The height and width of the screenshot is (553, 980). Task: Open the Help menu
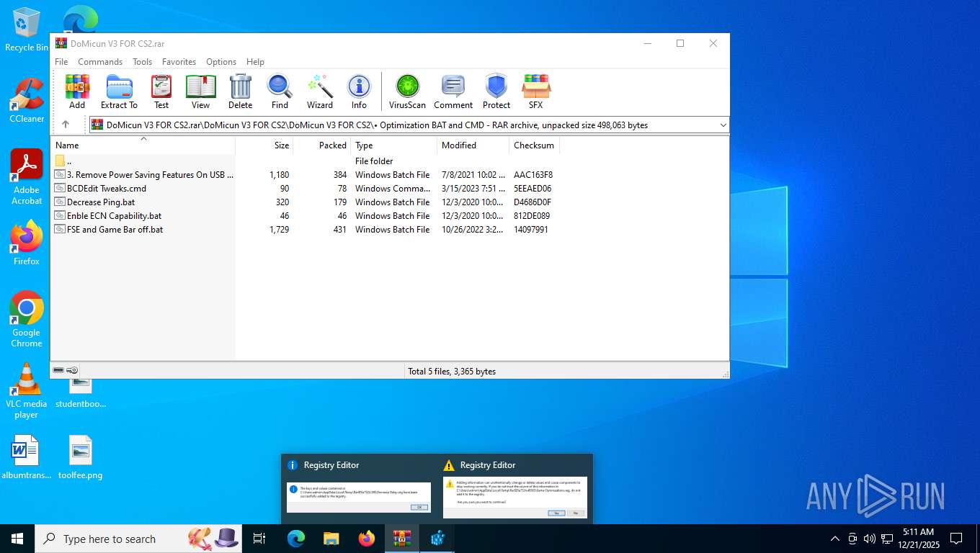255,62
